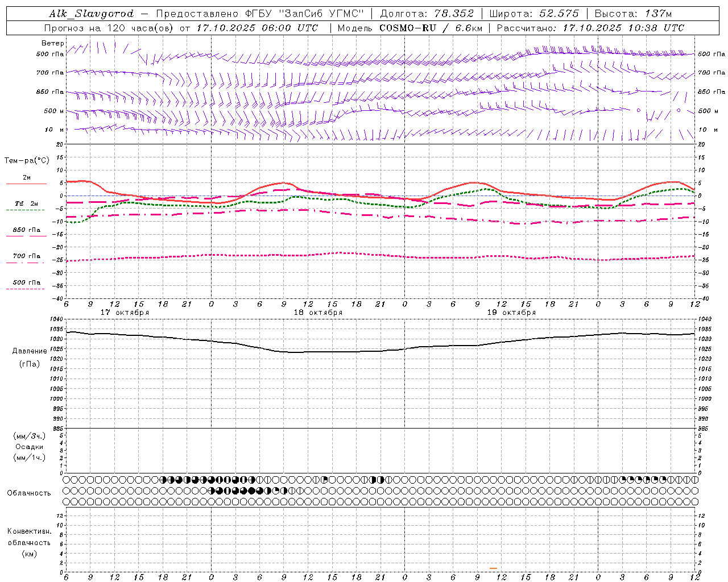Click the station name Alk_Slavgorod in the header

(91, 14)
